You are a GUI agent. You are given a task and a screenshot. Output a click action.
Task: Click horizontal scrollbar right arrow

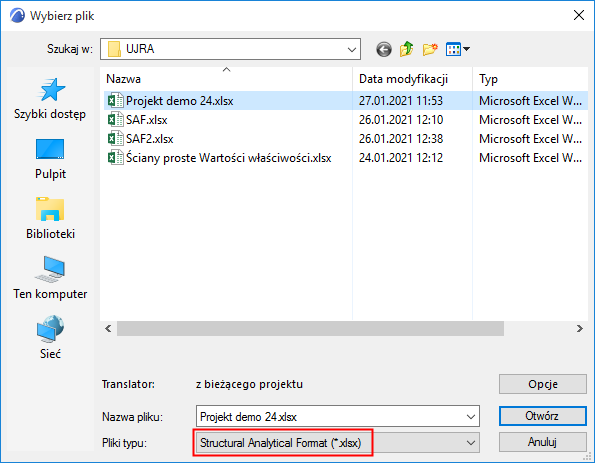coord(579,328)
